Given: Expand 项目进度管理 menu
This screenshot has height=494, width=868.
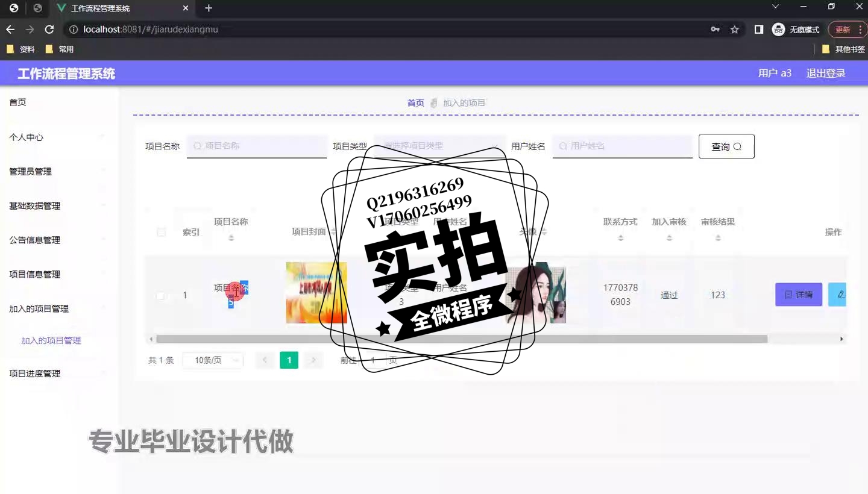Looking at the screenshot, I should (58, 374).
